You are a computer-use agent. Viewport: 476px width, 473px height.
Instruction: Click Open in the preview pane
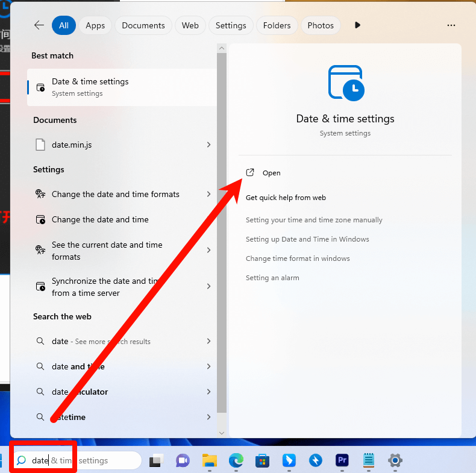(271, 173)
